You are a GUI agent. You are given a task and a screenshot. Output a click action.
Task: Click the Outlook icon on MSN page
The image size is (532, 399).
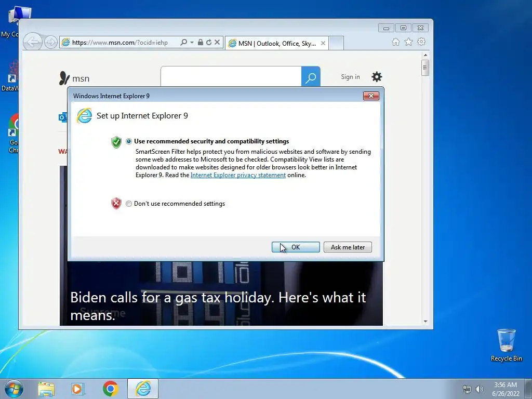[x=63, y=117]
